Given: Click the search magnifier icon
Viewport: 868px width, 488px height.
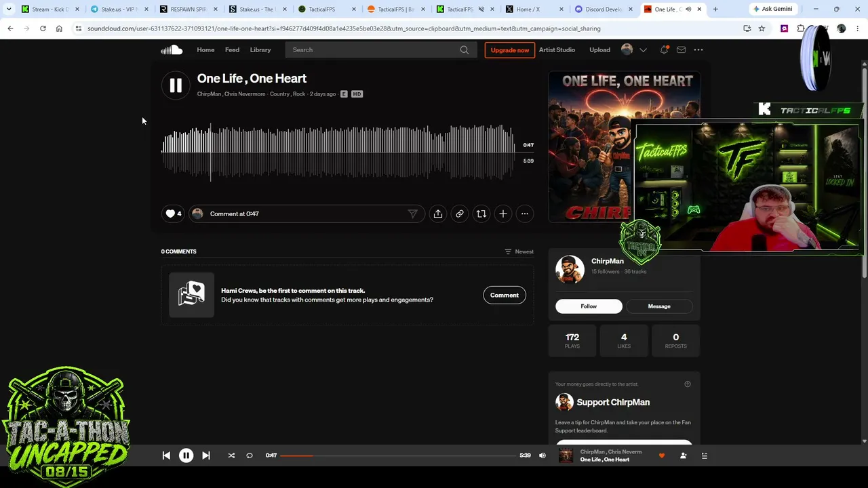Looking at the screenshot, I should point(465,49).
